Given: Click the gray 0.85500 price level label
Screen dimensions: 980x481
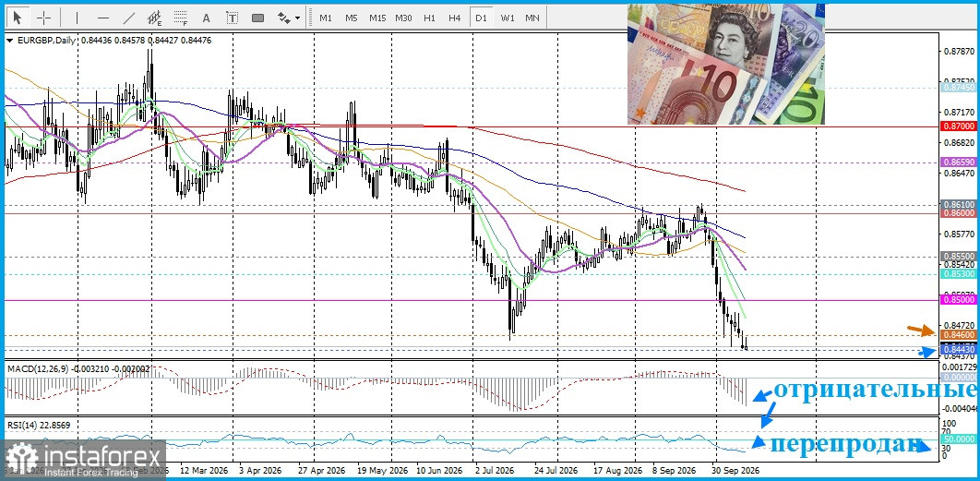Looking at the screenshot, I should (960, 257).
